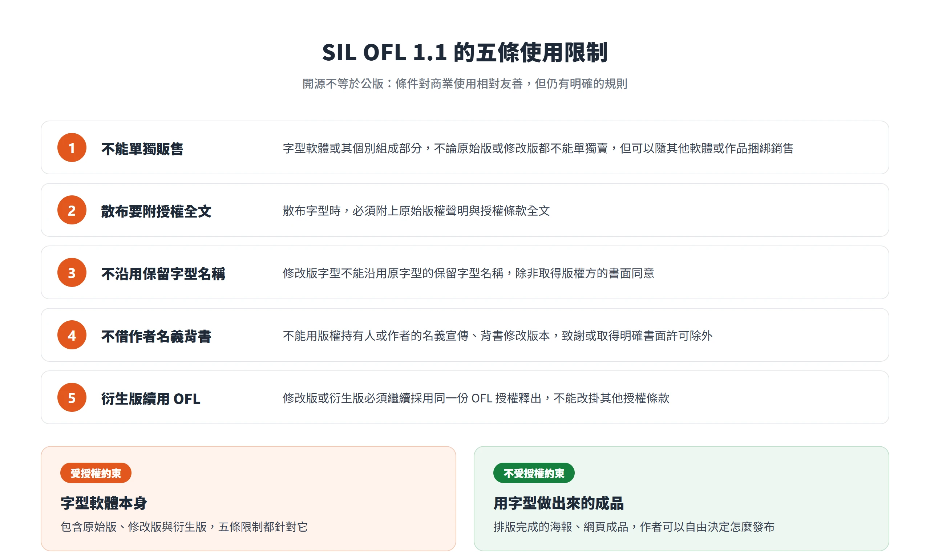
Task: Select the heading 衍生版續用 OFL
Action: [x=151, y=398]
